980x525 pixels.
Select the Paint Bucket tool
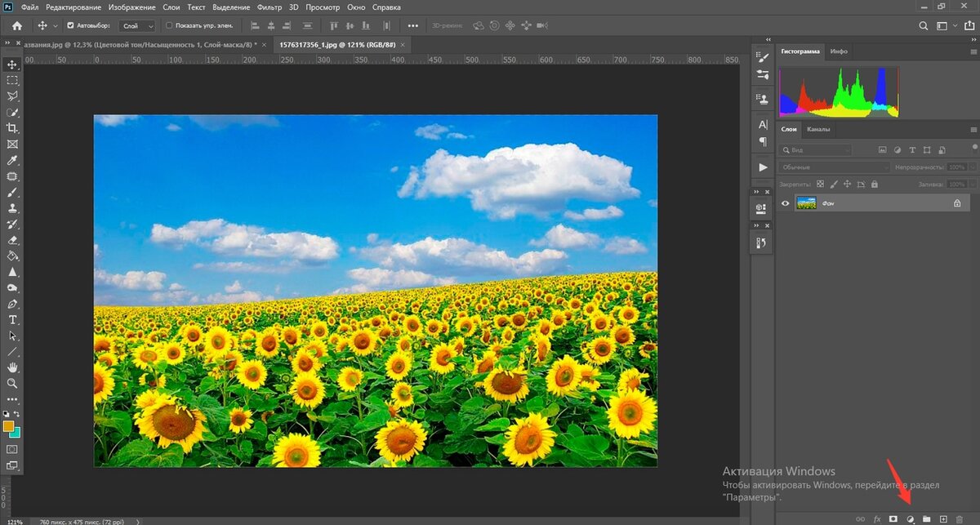point(12,256)
